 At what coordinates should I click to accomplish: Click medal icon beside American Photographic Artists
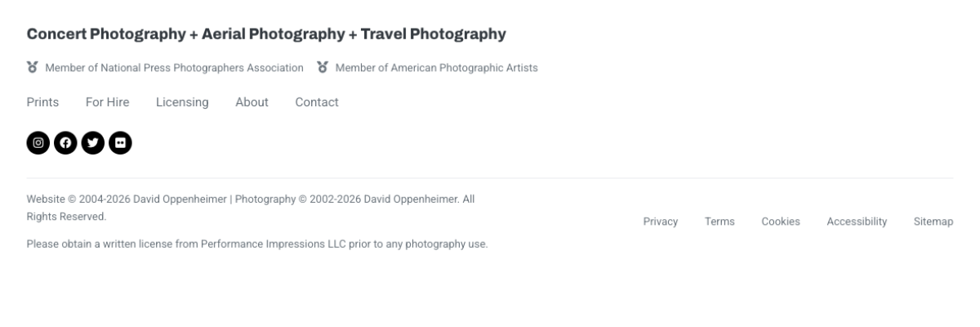[323, 67]
